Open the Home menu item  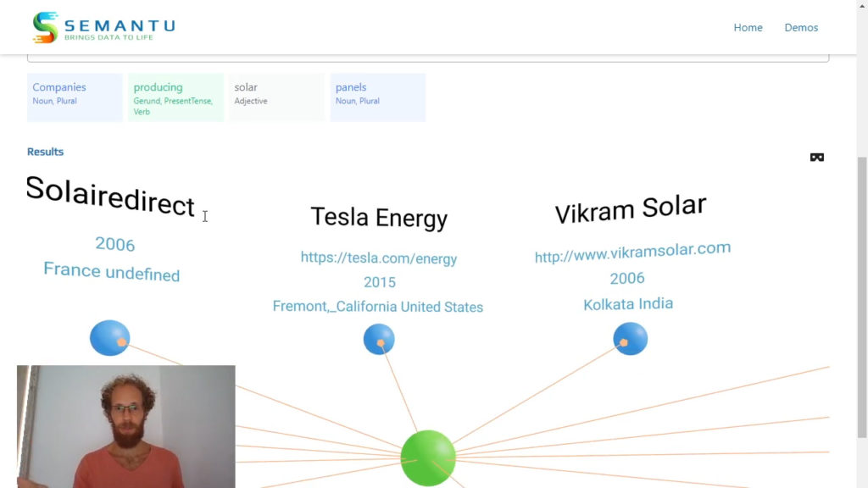click(748, 28)
